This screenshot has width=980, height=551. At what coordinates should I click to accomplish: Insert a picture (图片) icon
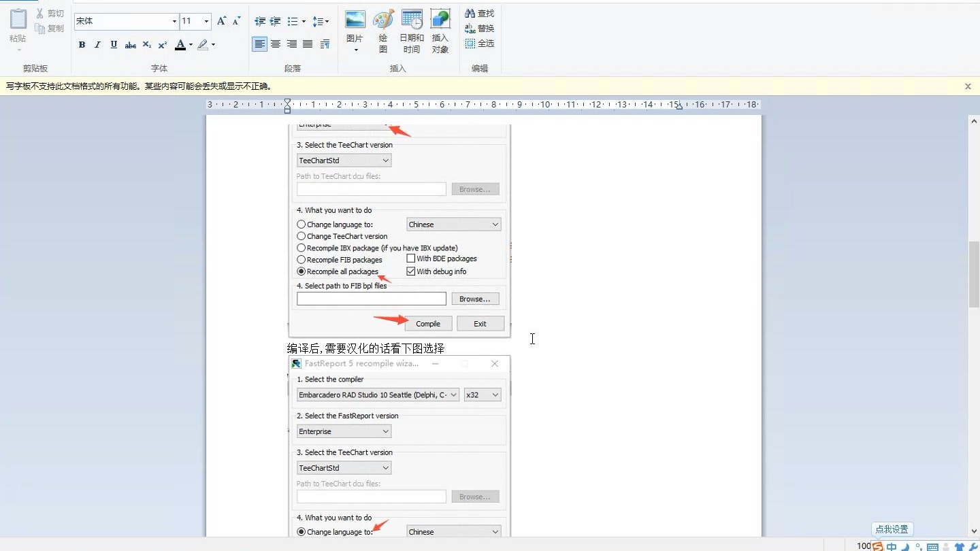point(355,19)
